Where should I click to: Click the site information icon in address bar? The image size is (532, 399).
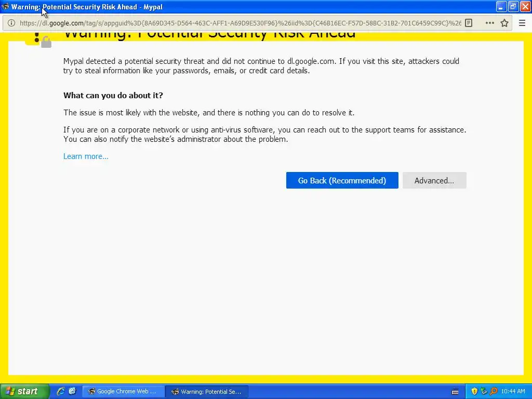(x=11, y=23)
